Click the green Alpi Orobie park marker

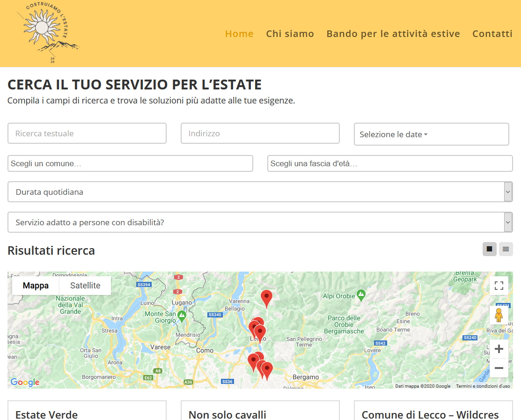(361, 295)
